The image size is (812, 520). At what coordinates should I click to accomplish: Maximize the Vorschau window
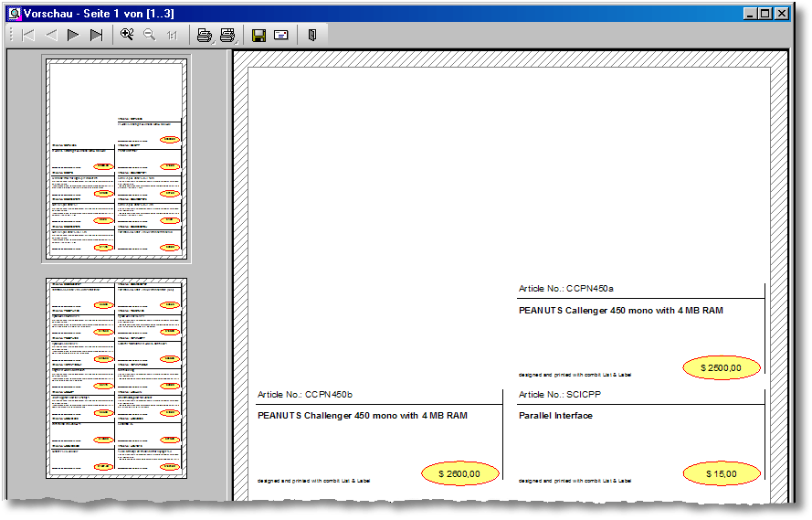click(765, 14)
